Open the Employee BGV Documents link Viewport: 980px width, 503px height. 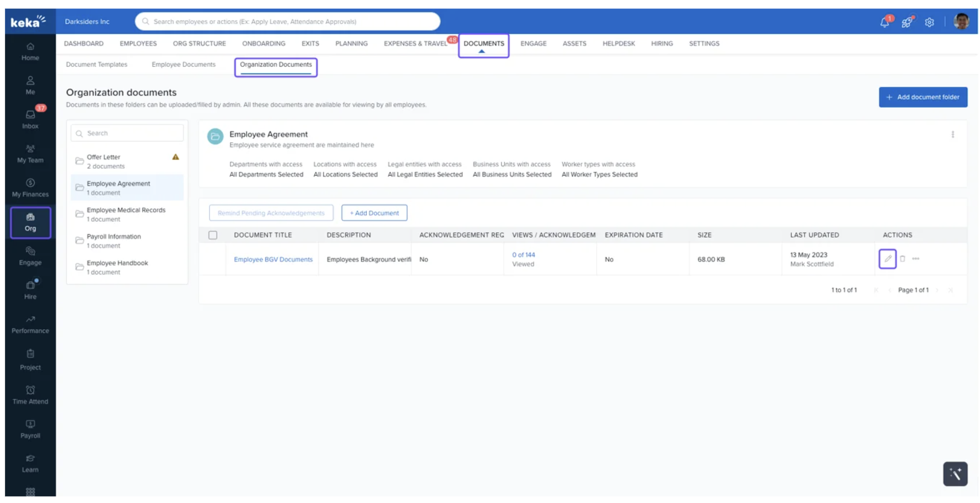273,259
